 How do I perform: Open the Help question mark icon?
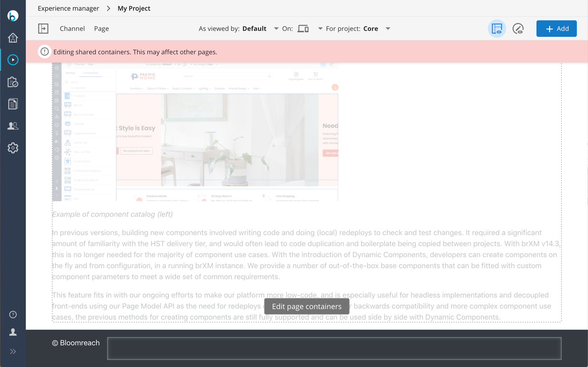coord(13,315)
